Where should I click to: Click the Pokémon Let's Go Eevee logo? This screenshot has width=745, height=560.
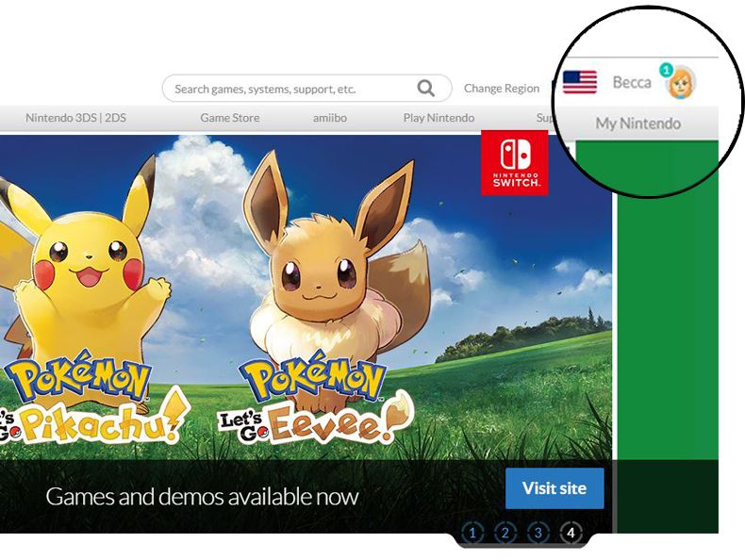pos(316,398)
